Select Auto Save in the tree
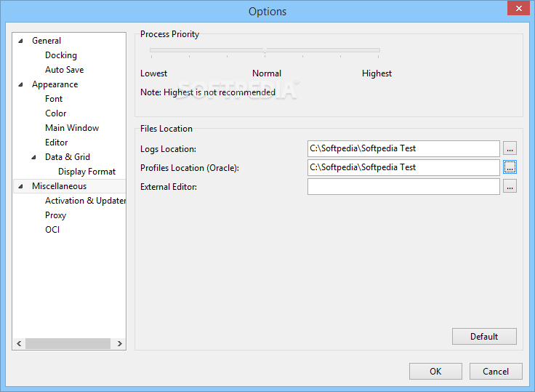The width and height of the screenshot is (535, 392). click(64, 70)
